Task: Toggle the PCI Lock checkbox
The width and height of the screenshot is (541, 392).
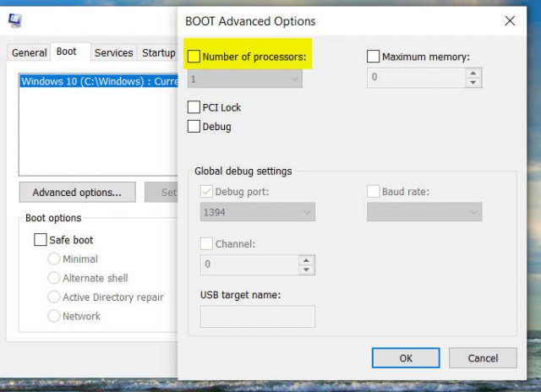Action: (x=194, y=107)
